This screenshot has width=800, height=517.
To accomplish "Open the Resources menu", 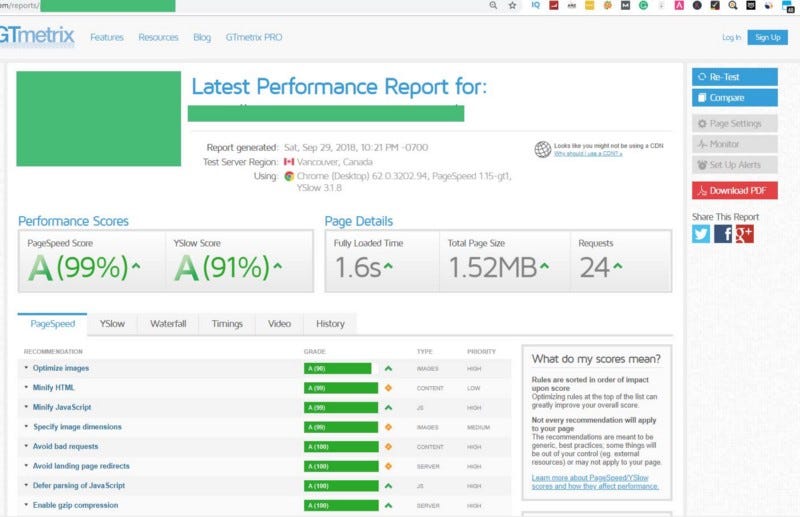I will (x=158, y=37).
